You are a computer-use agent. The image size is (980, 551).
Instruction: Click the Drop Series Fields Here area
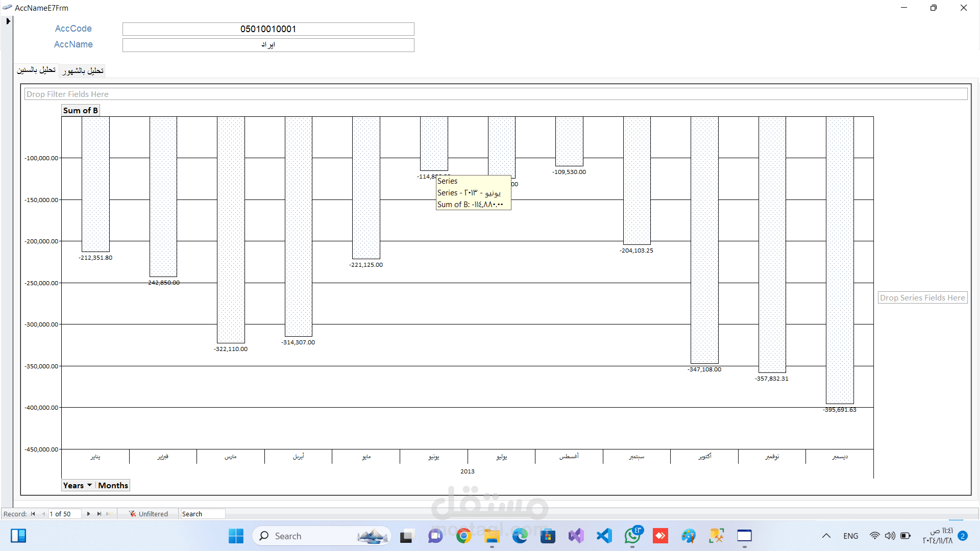click(922, 297)
